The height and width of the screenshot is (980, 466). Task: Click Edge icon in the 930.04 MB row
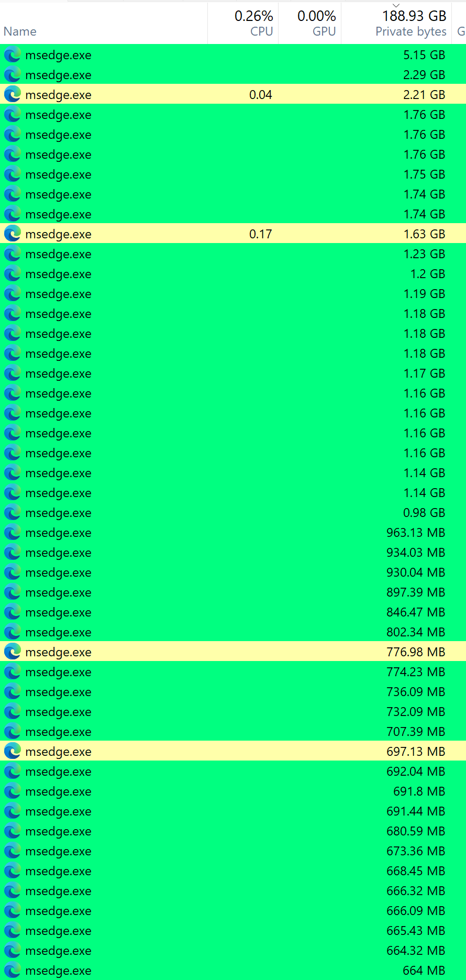pos(13,572)
